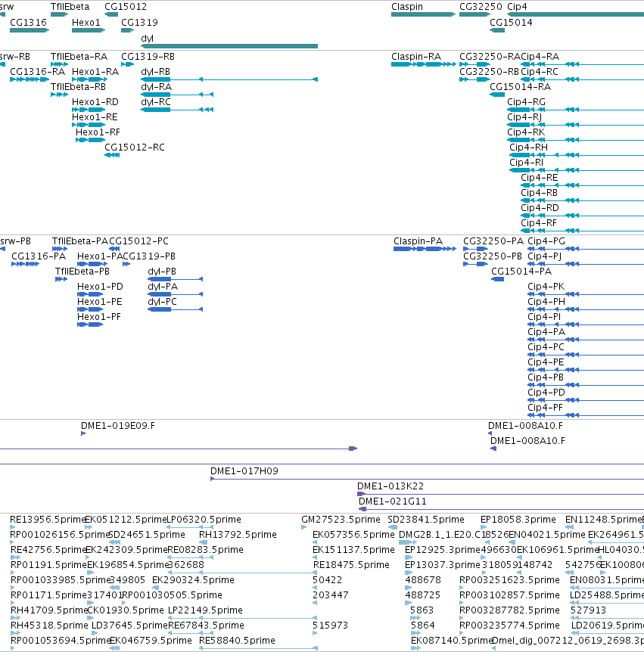Click protein CG15014-PA
Image resolution: width=644 pixels, height=652 pixels.
(x=497, y=279)
